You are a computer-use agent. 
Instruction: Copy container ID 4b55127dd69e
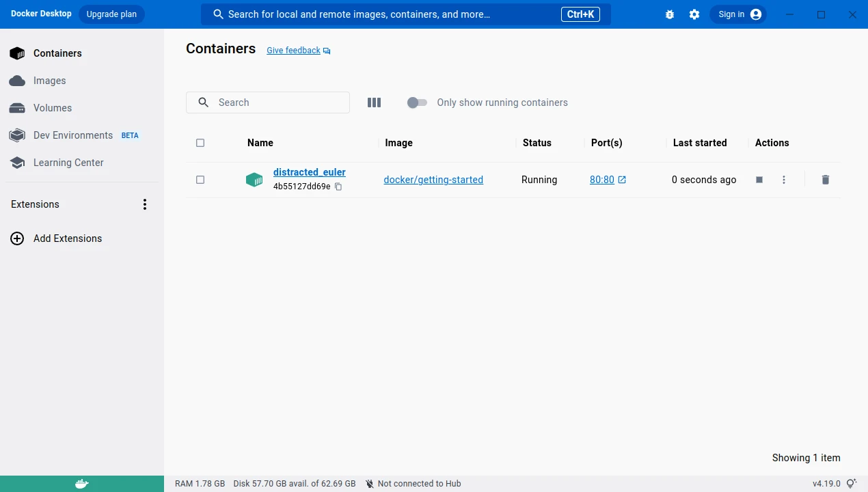tap(338, 187)
